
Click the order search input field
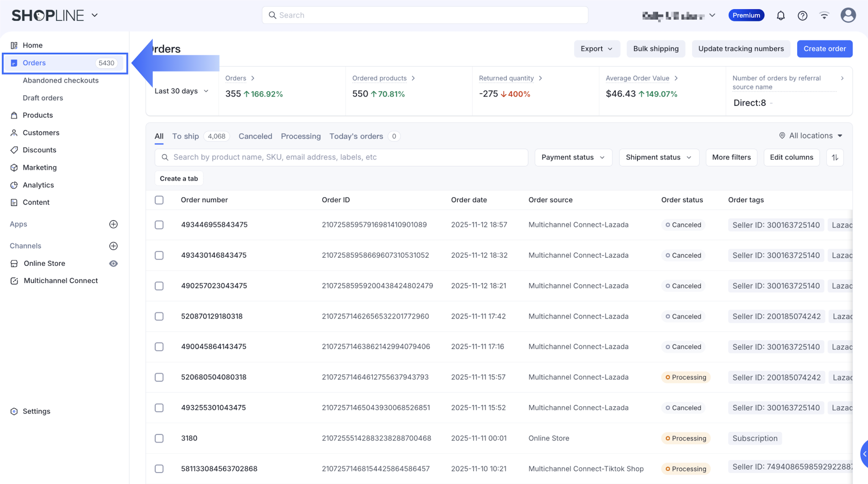pyautogui.click(x=341, y=158)
